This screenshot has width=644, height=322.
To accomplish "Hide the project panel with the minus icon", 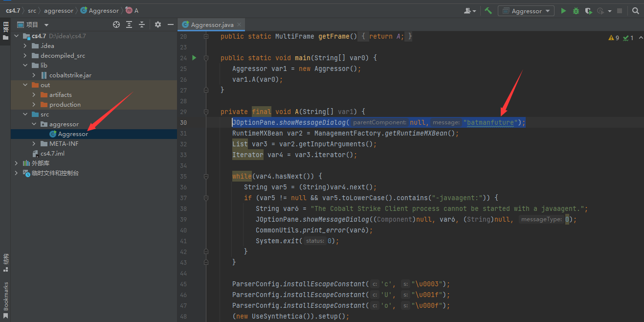I will point(171,24).
